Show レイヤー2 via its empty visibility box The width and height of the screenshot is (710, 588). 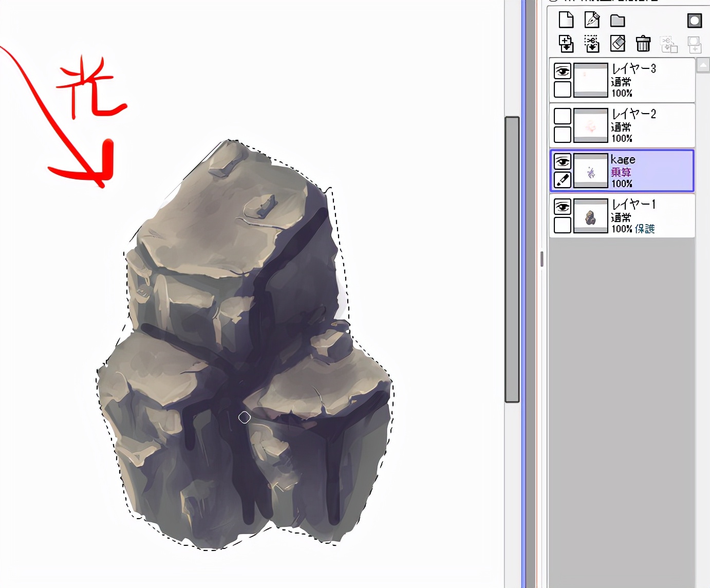pos(563,116)
